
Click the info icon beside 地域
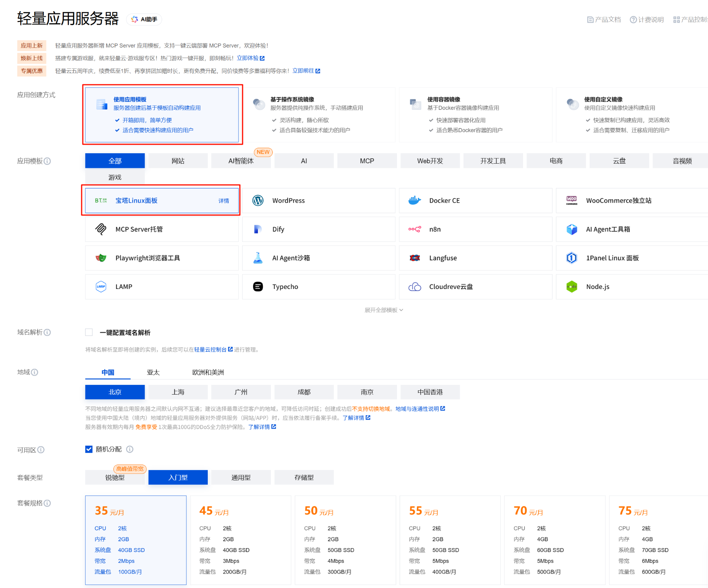[x=34, y=372]
